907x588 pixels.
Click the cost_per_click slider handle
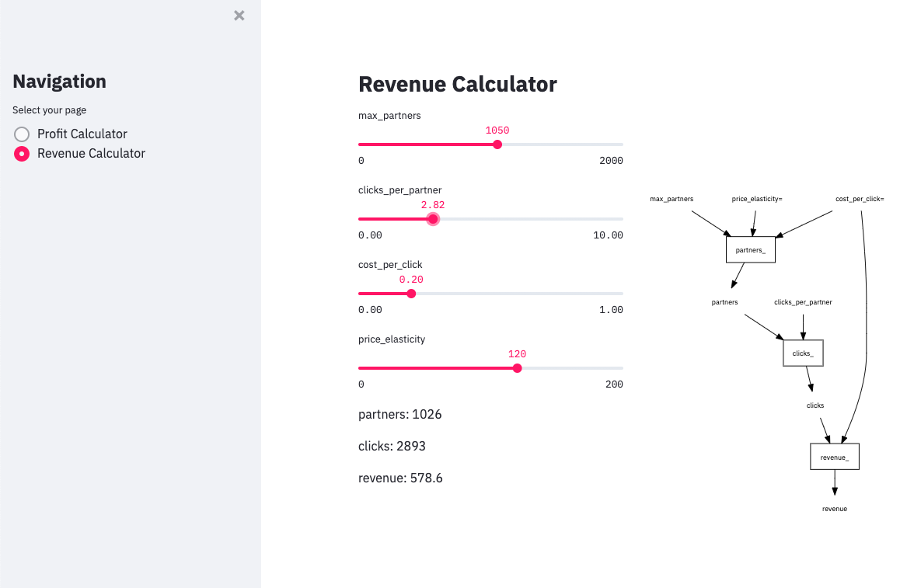point(411,294)
